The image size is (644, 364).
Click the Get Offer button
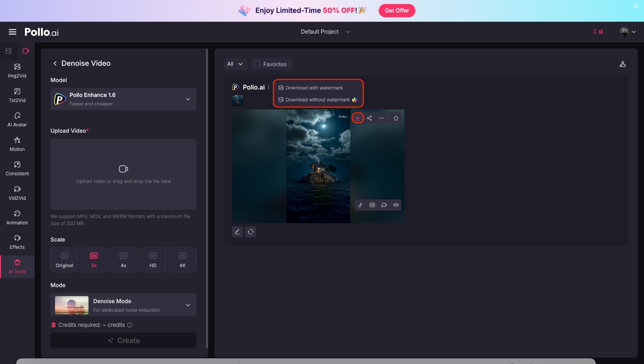(397, 11)
